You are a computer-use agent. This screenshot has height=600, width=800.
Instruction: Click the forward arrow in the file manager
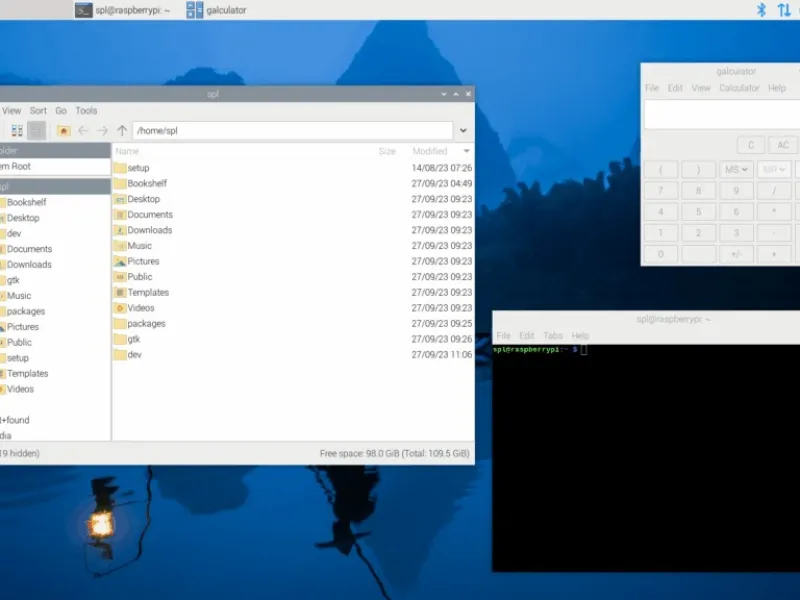(102, 131)
